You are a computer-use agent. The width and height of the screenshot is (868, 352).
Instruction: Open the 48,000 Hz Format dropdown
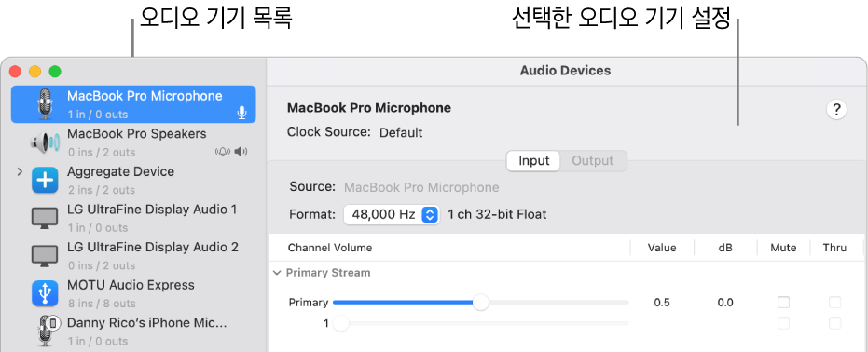click(392, 214)
